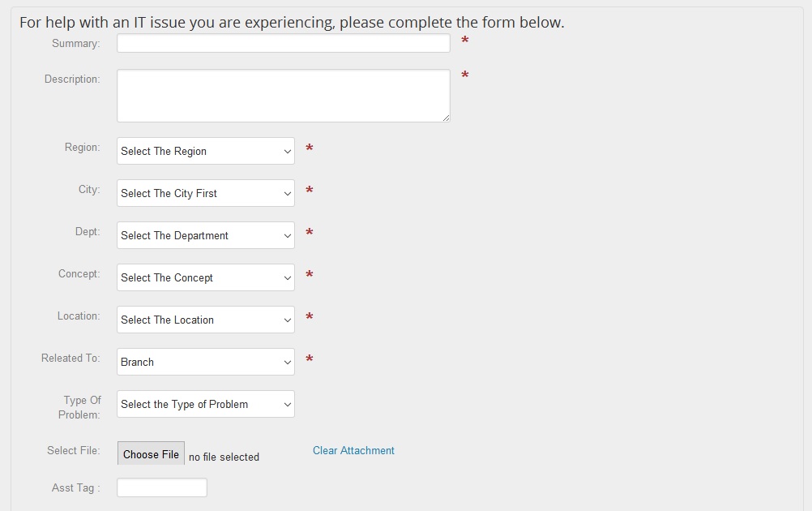Expand the Location dropdown

205,320
